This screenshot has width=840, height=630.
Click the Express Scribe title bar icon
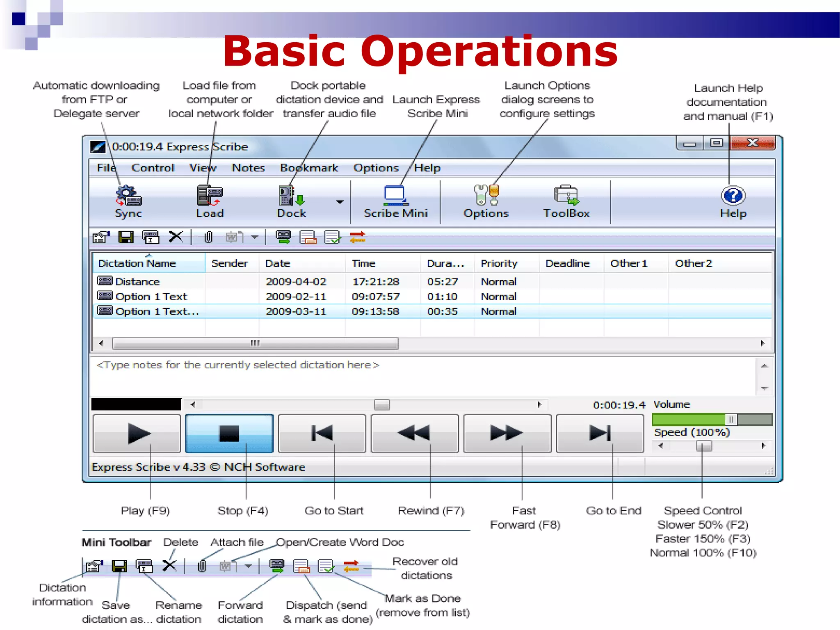coord(98,147)
